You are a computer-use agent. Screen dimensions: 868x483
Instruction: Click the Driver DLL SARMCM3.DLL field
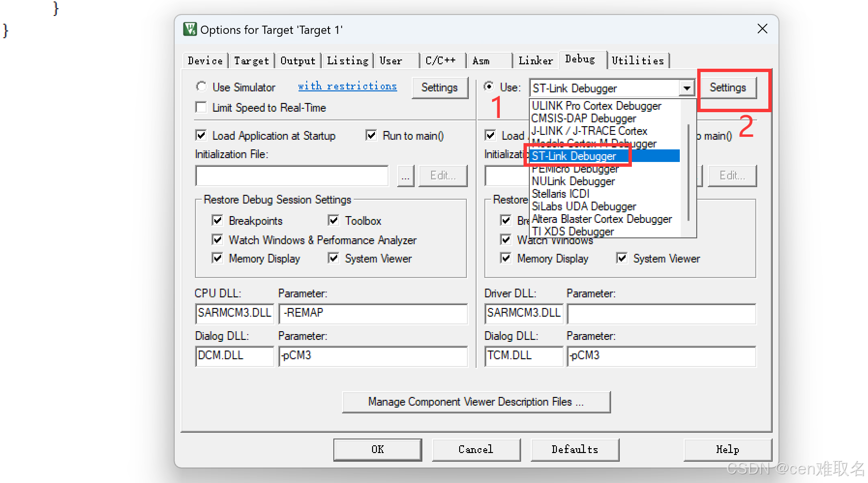click(x=524, y=313)
